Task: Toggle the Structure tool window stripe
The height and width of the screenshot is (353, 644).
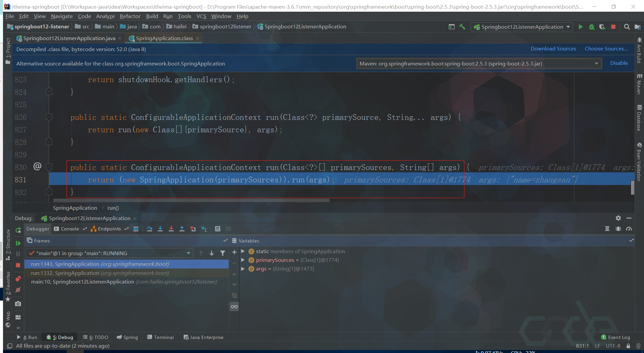Action: click(8, 244)
